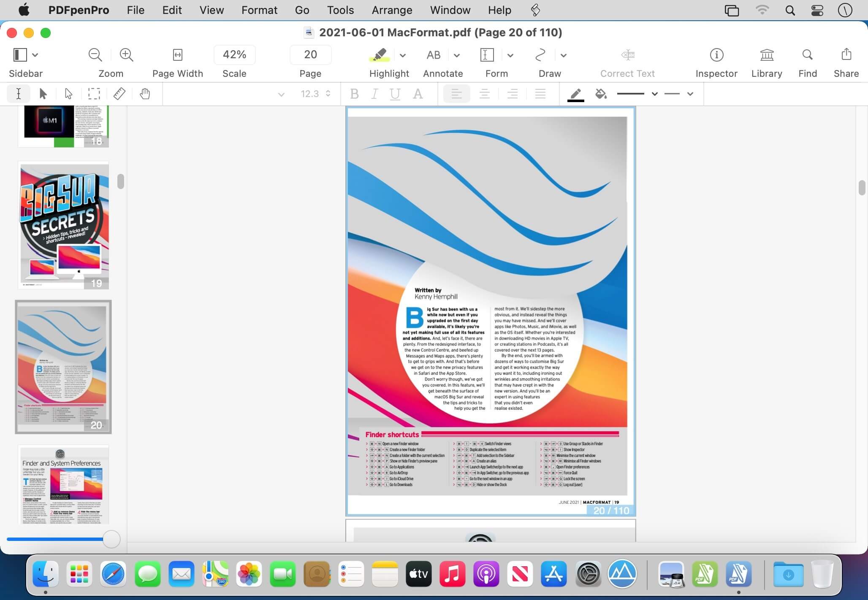Select the page 18 thumbnail
Screen dimensions: 868x600
(x=63, y=126)
